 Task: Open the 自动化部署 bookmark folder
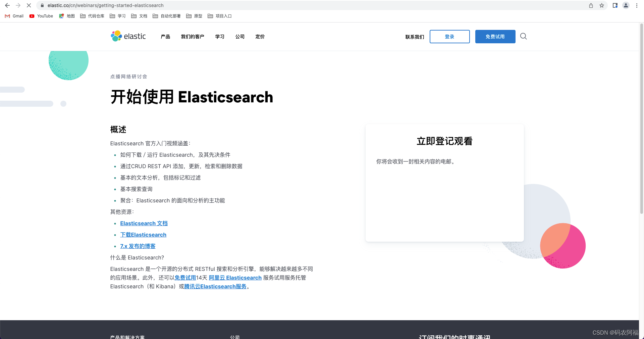(x=167, y=16)
